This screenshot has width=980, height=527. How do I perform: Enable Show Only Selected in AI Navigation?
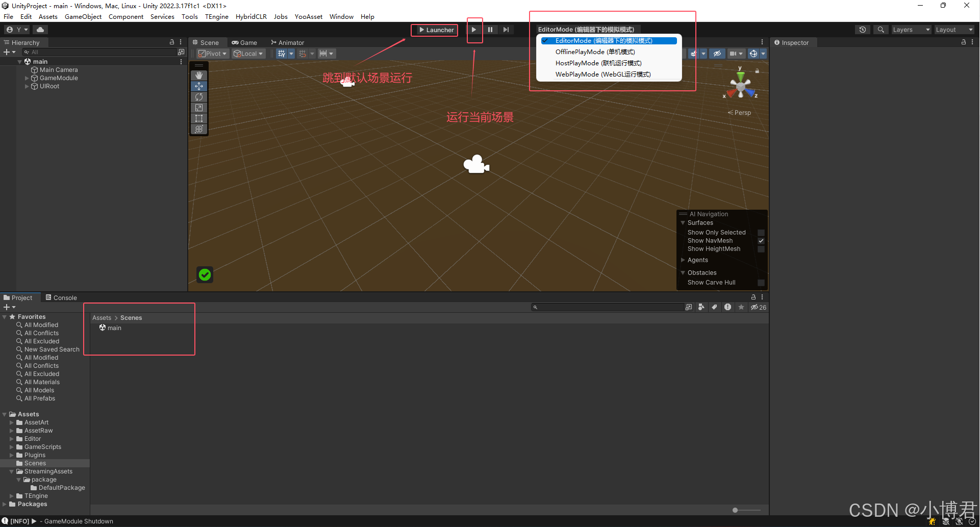click(x=761, y=232)
